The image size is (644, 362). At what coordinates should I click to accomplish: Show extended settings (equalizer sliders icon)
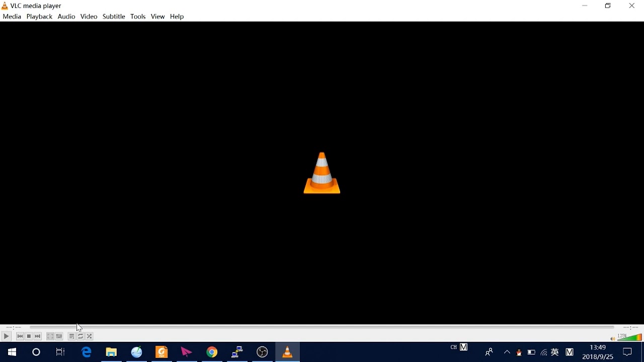click(59, 336)
